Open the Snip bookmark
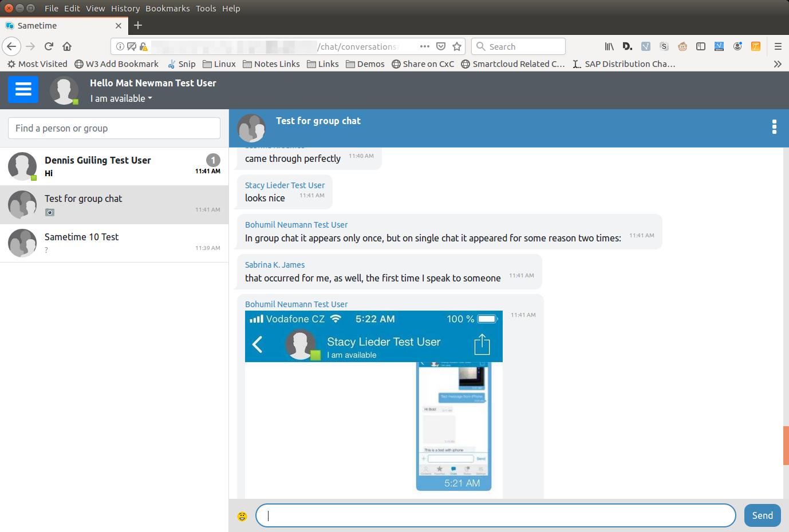789x532 pixels. (182, 64)
